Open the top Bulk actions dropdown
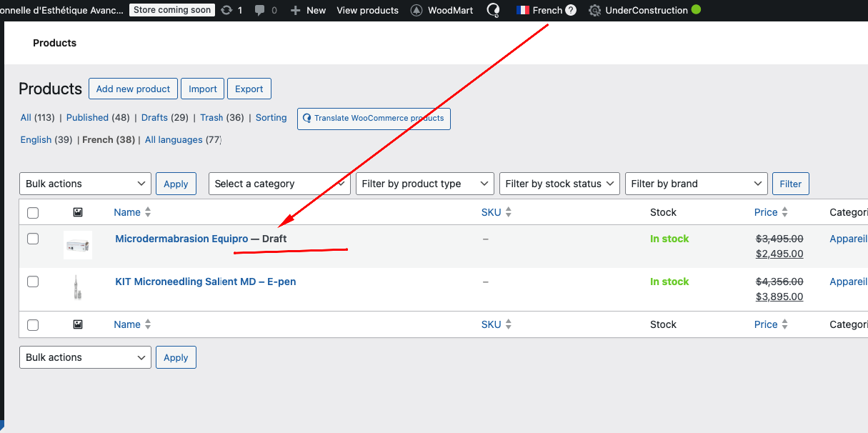 [x=85, y=184]
